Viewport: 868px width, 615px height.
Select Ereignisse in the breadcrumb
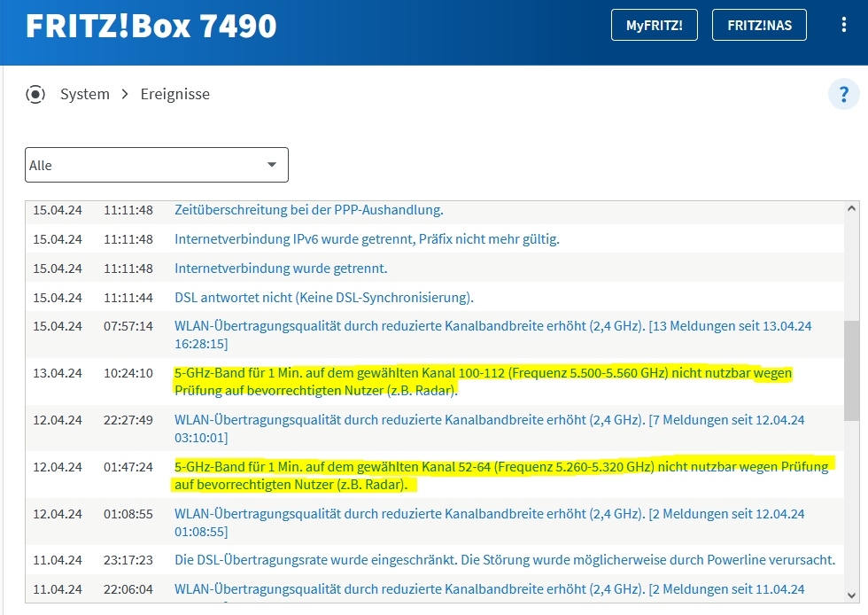(x=174, y=94)
